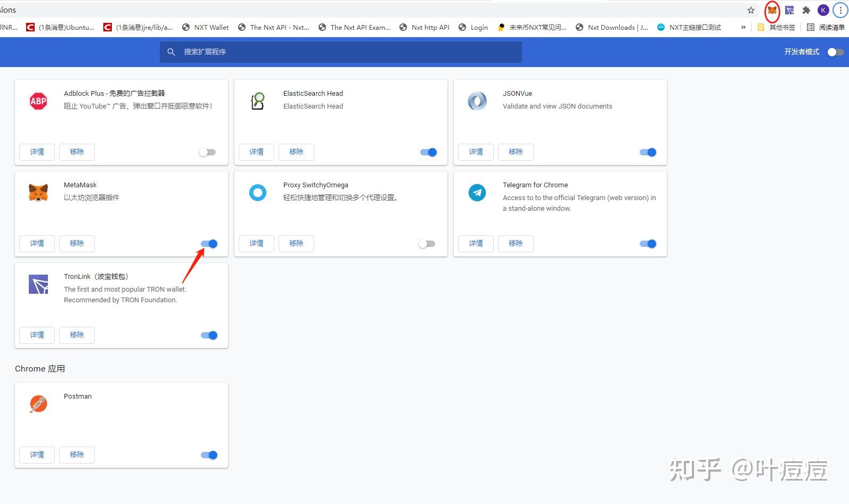Remove the ElasticSearch Head extension
Viewport: 849px width, 504px height.
pyautogui.click(x=296, y=152)
